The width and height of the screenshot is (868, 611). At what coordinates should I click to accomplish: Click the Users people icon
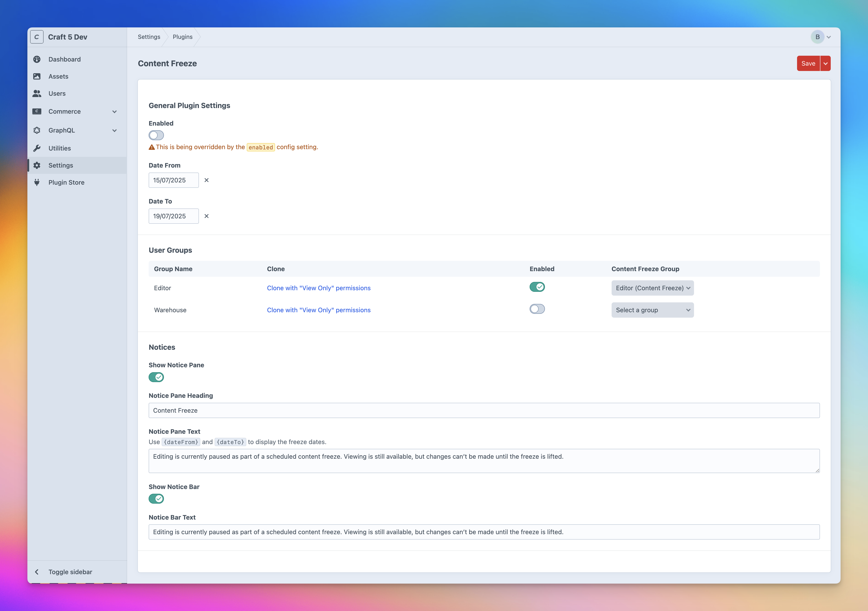click(37, 93)
